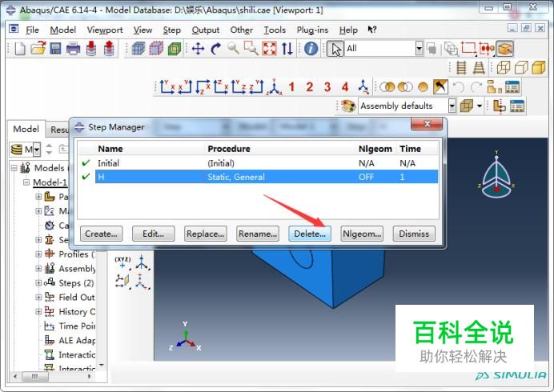
Task: Expand the Assembly tree node
Action: (x=38, y=268)
